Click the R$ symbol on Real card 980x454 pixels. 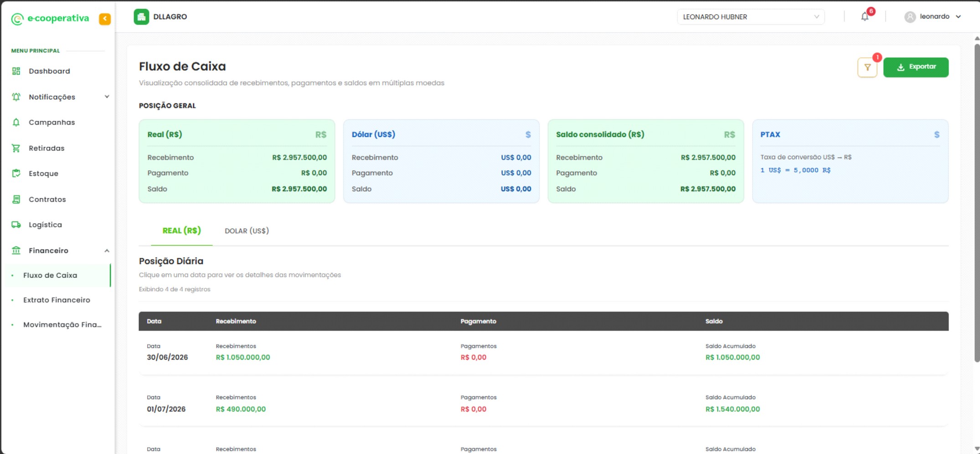(321, 135)
